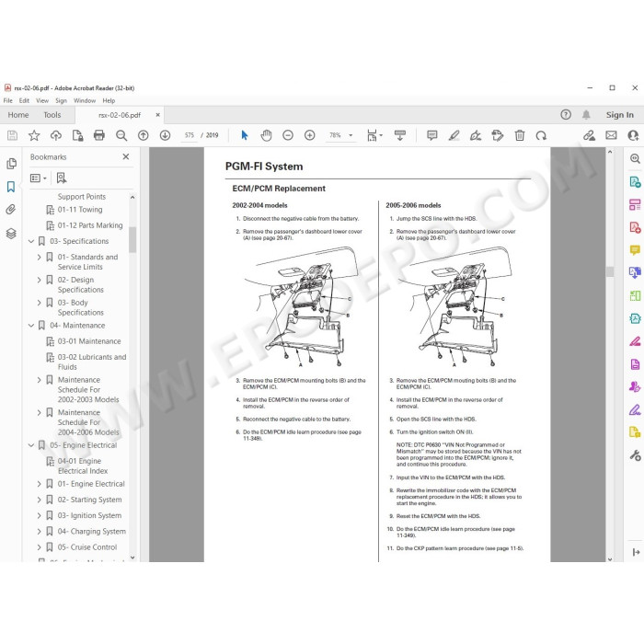This screenshot has height=644, width=644.
Task: Click the page number 575 field
Action: pyautogui.click(x=190, y=135)
